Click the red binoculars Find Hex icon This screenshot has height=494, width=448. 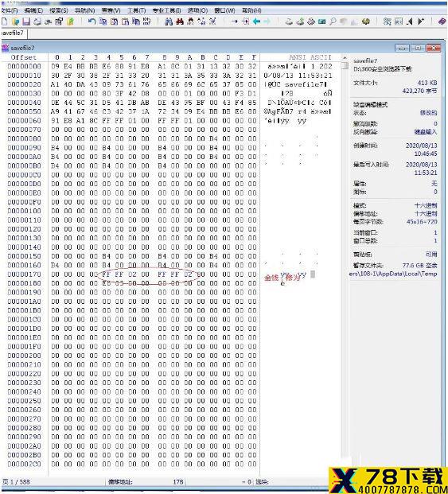(x=180, y=21)
